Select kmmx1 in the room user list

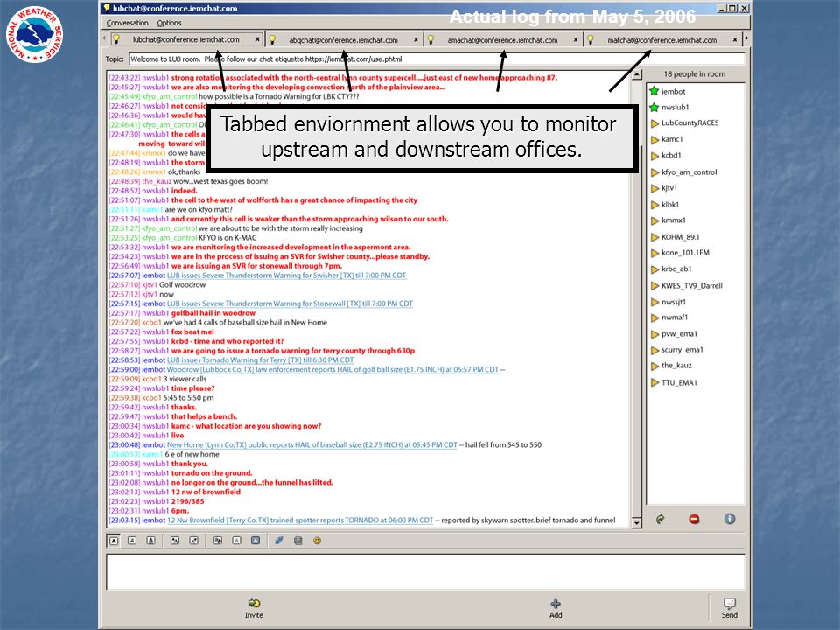pos(674,220)
